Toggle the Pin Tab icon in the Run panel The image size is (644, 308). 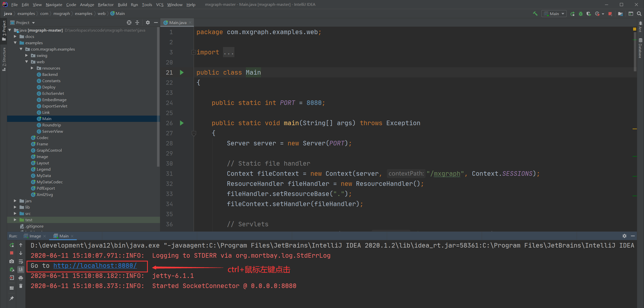(12, 298)
